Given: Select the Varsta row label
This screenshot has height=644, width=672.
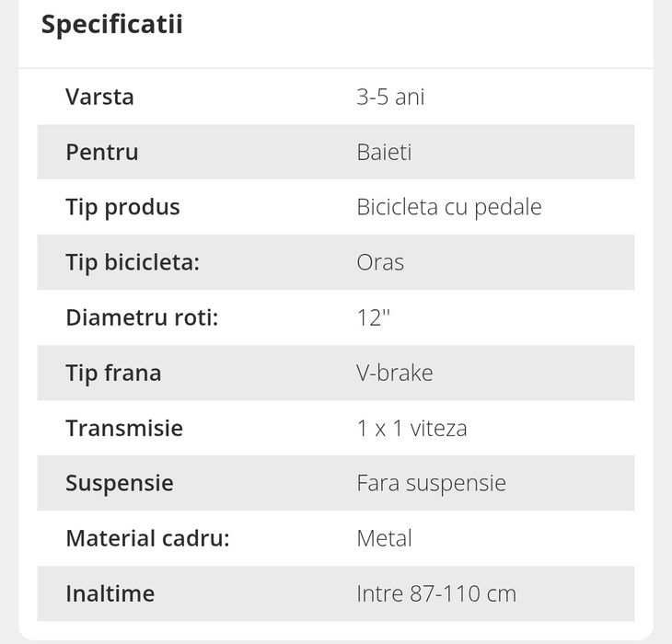Looking at the screenshot, I should pyautogui.click(x=99, y=97).
